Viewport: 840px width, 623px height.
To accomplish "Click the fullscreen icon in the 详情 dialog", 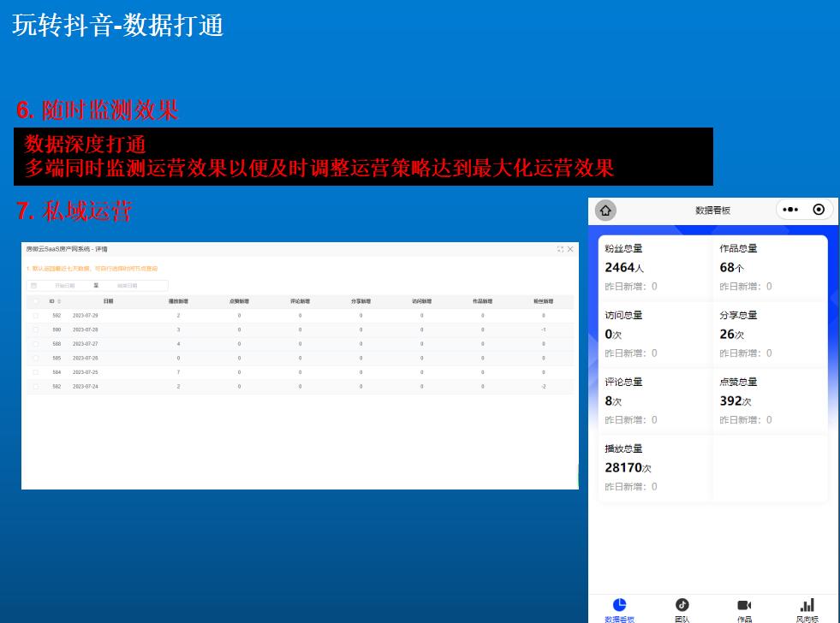I will click(x=560, y=249).
